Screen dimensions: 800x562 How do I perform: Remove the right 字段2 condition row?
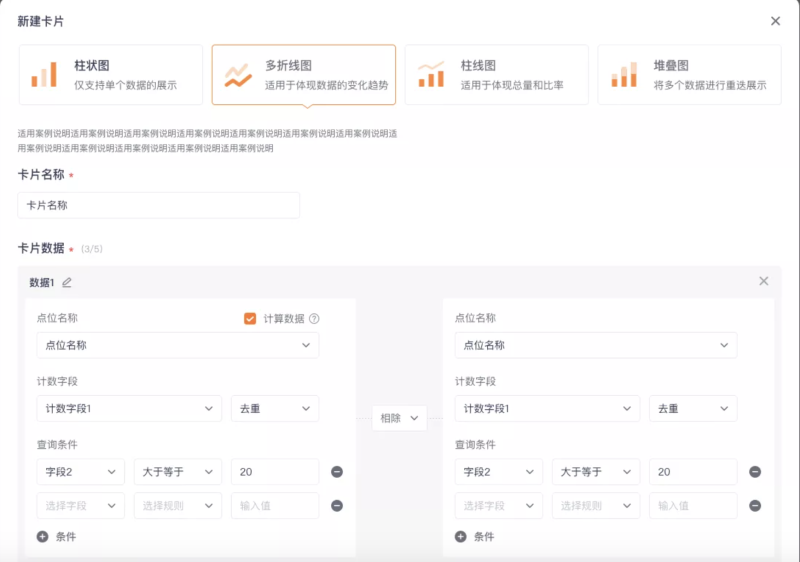[x=755, y=472]
